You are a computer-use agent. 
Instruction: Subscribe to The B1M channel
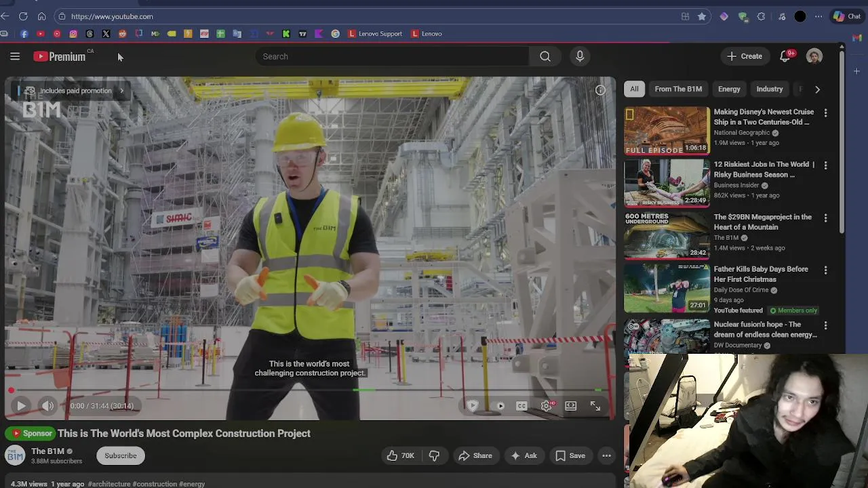(121, 455)
